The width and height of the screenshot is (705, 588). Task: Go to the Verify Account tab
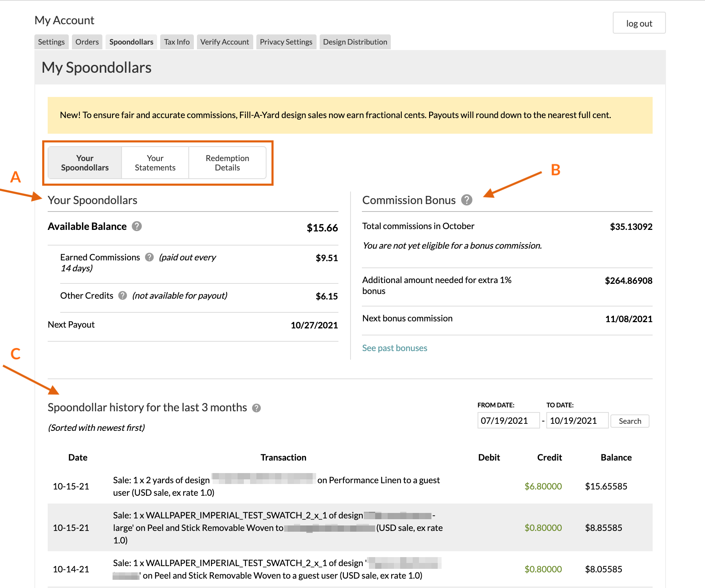pos(225,42)
